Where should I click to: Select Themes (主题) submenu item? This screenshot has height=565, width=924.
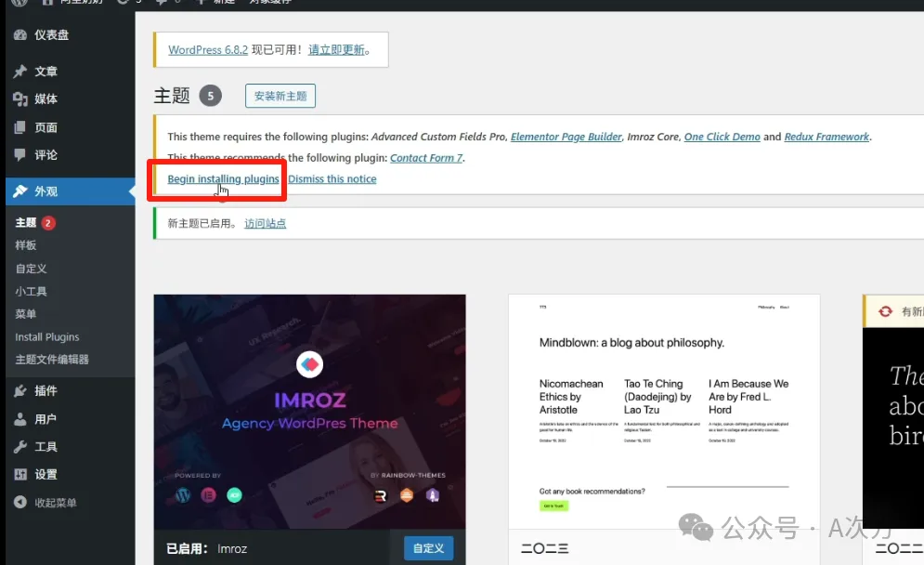pyautogui.click(x=25, y=222)
